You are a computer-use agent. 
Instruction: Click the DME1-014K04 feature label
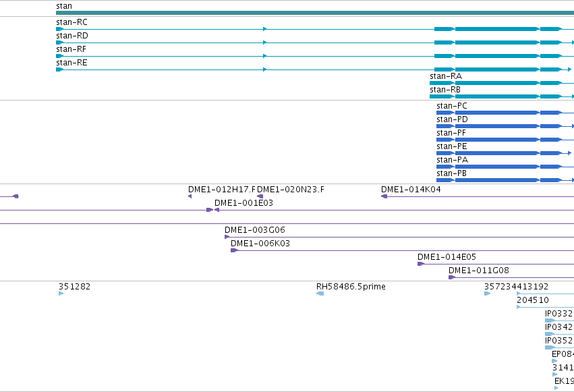tap(411, 190)
